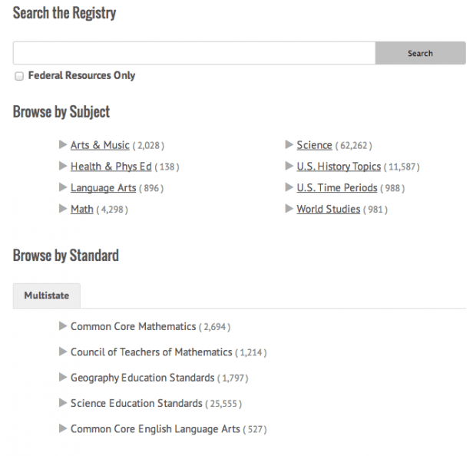The height and width of the screenshot is (456, 476).
Task: Expand the Language Arts disclosure triangle
Action: 63,187
